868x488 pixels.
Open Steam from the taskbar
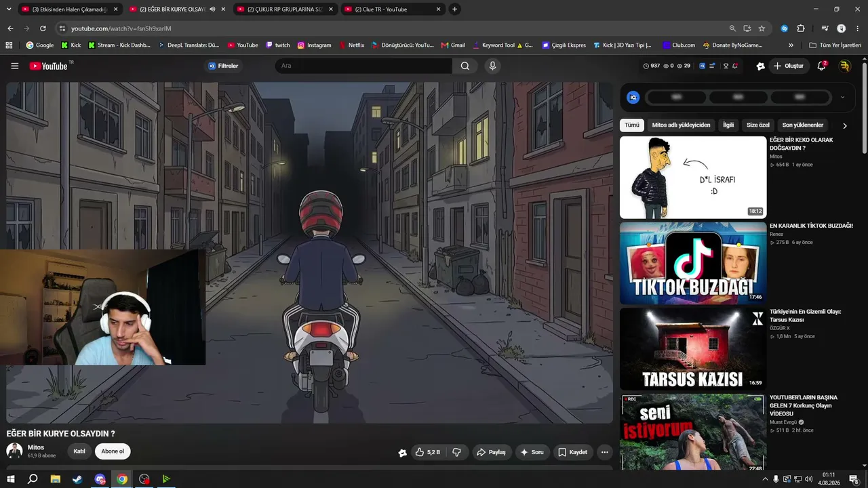coord(77,479)
